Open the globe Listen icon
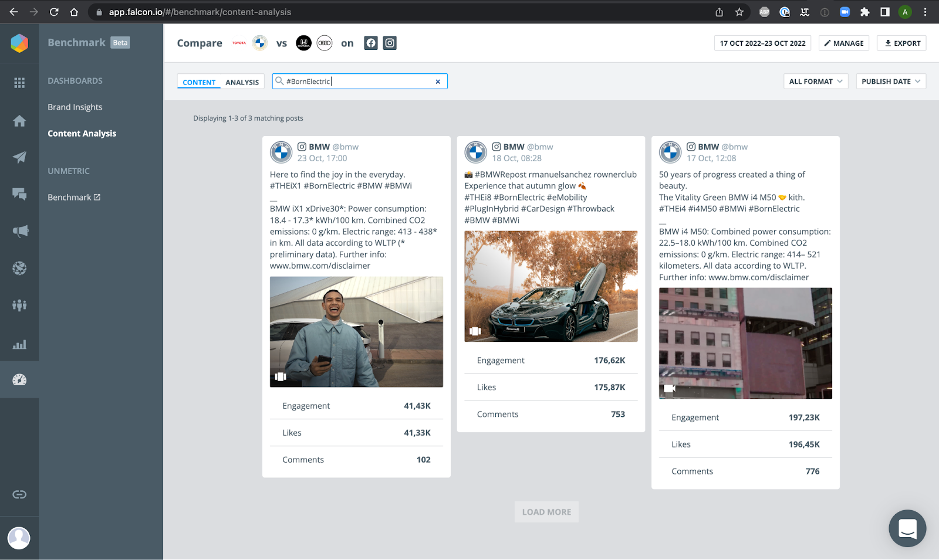Viewport: 939px width, 560px height. coord(19,268)
